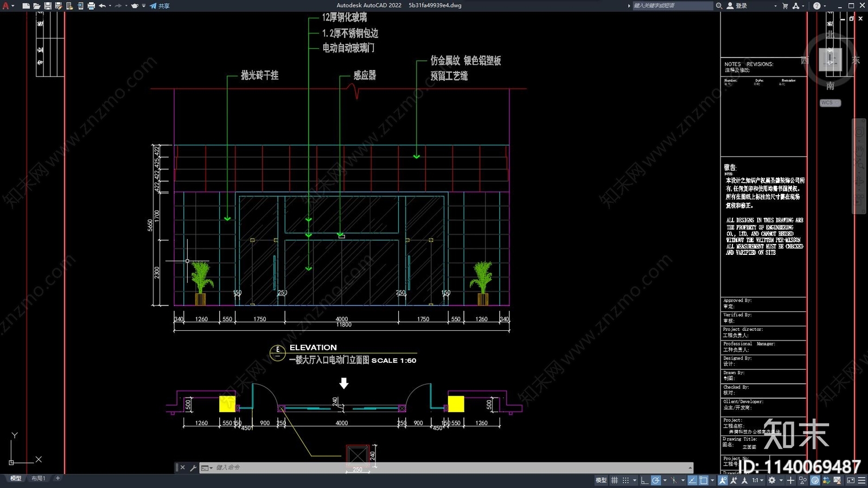Image resolution: width=868 pixels, height=488 pixels.
Task: Click the WCS label under ViewCube
Action: (x=830, y=102)
